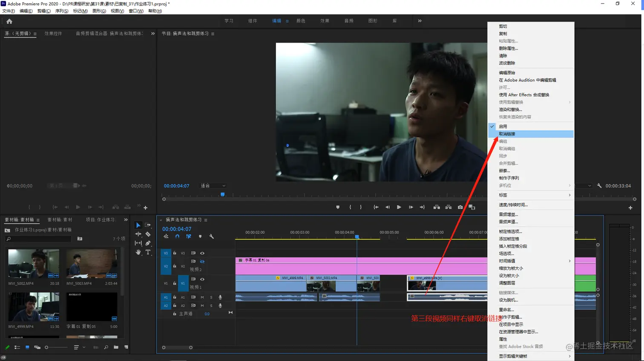The image size is (644, 361).
Task: Click find icon in project panel bottom
Action: (x=106, y=347)
